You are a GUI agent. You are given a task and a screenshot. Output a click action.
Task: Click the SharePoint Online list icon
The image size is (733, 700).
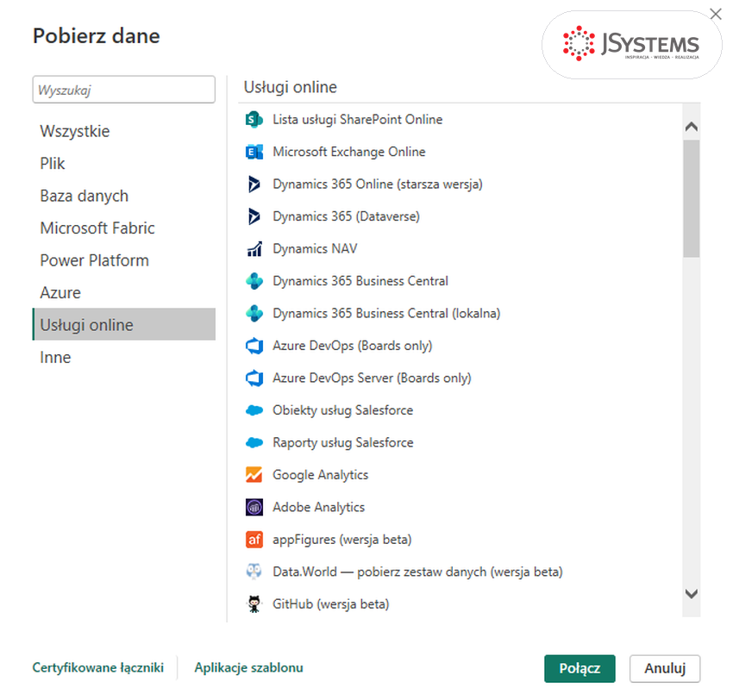point(254,120)
